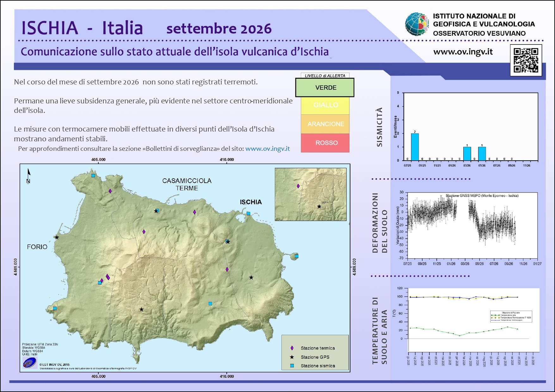This screenshot has height=392, width=555.
Task: Click the 'Stazione sismica' legend text
Action: click(318, 366)
